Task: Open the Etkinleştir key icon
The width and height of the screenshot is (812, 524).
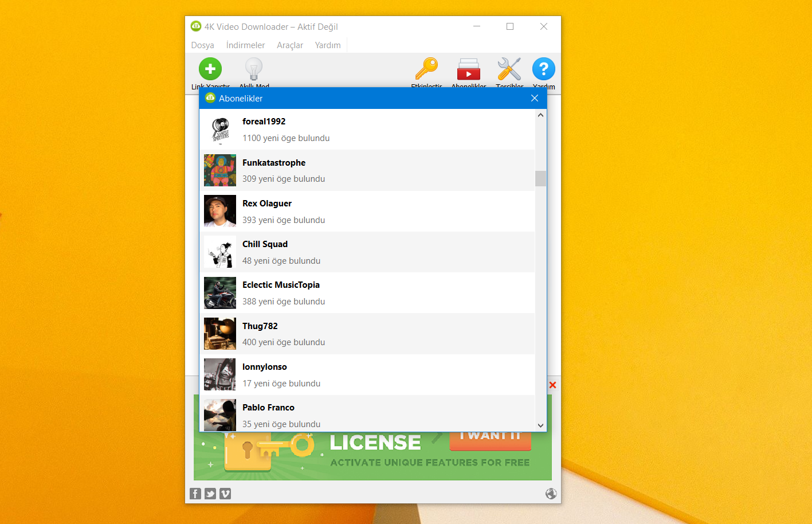Action: (426, 69)
